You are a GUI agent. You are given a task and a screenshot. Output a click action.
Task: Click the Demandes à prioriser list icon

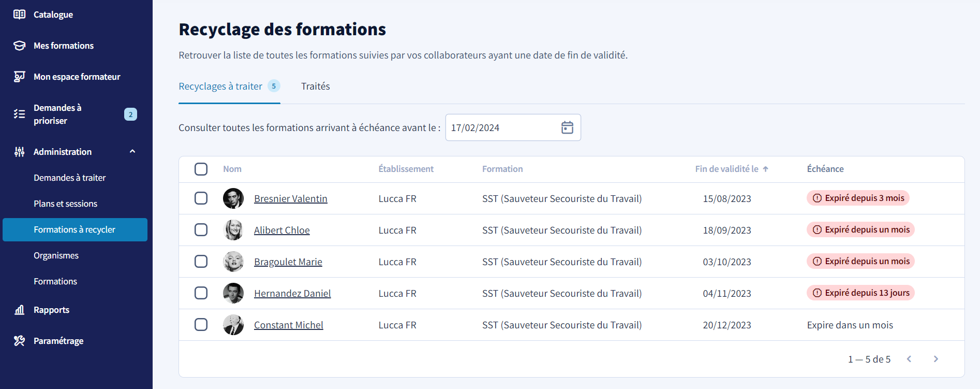[19, 114]
